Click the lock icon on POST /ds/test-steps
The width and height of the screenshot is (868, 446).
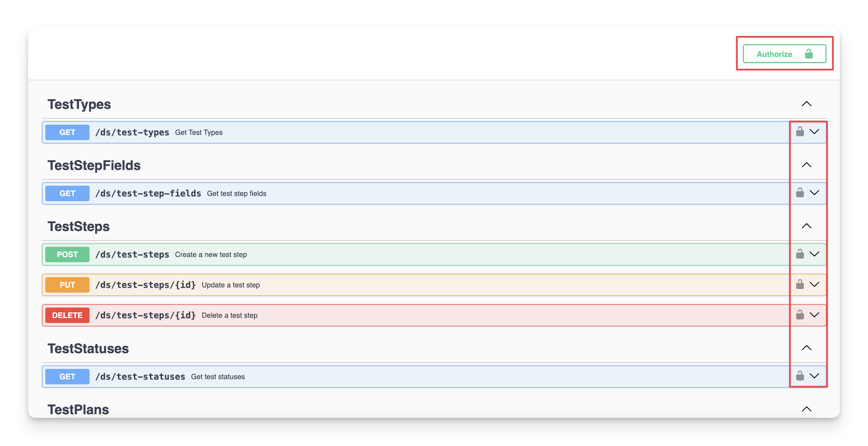click(x=799, y=254)
